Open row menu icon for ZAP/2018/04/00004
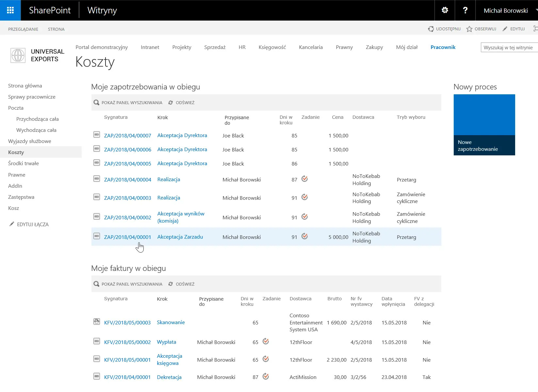The height and width of the screenshot is (392, 538). click(x=97, y=179)
